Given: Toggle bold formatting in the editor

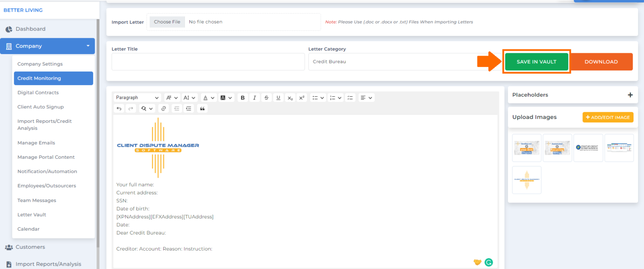Looking at the screenshot, I should (242, 98).
